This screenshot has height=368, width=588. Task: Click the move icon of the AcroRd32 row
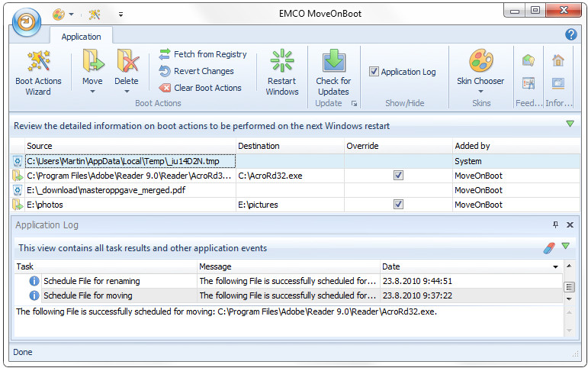[18, 176]
